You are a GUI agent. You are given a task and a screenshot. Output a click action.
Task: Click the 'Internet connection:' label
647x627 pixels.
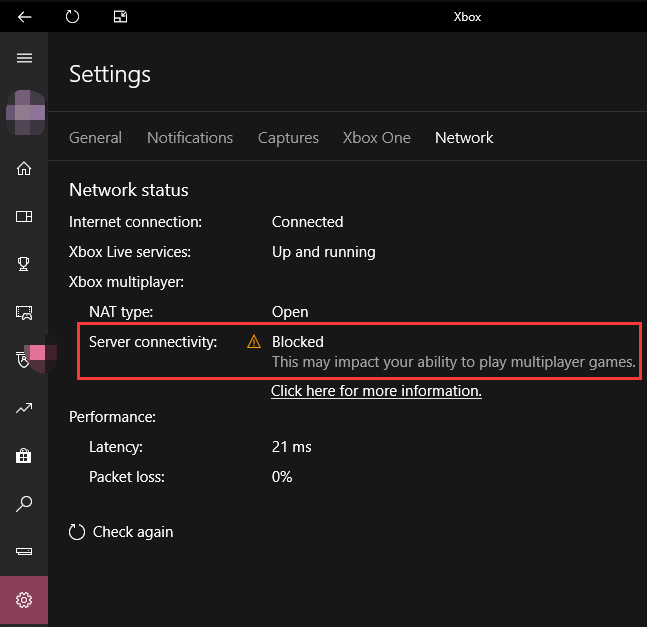coord(135,222)
